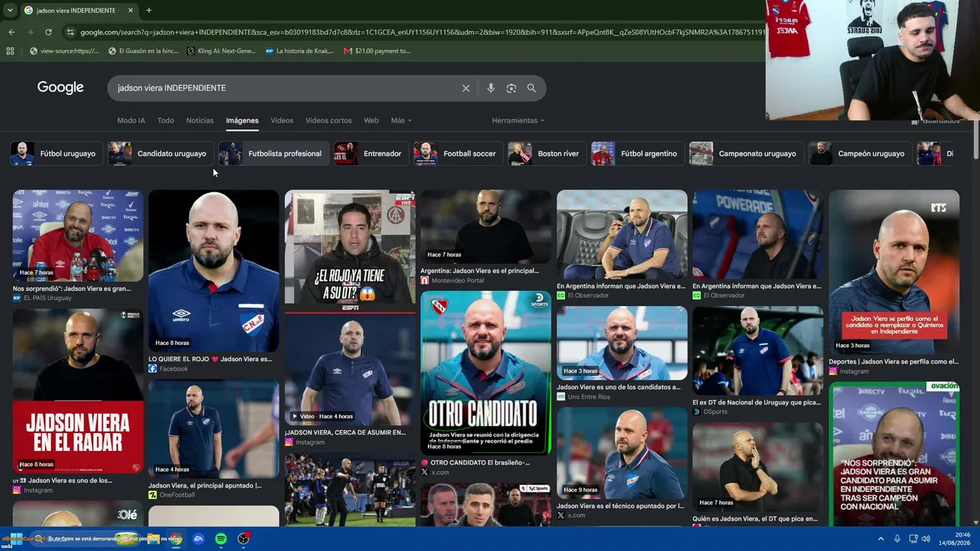Open 'El Guasón en la hinc...' bookmark
Viewport: 980px width, 551px height.
[143, 51]
